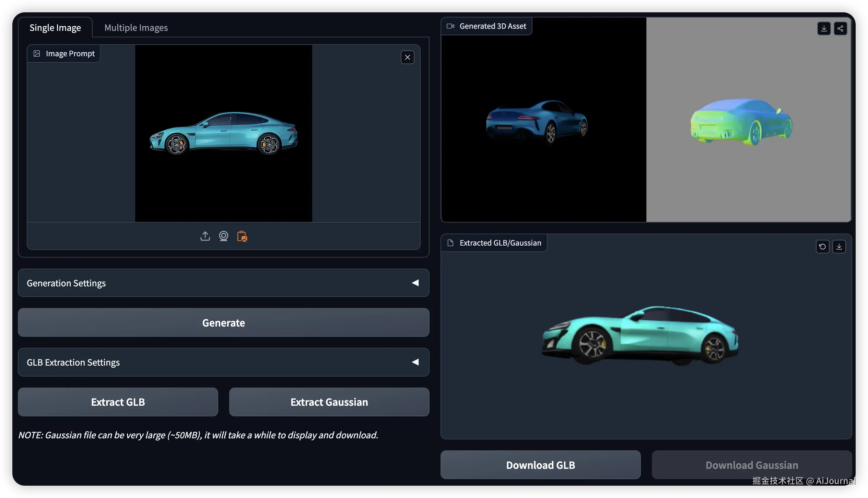Expand the Generation Settings accordion
Image resolution: width=868 pixels, height=498 pixels.
pyautogui.click(x=66, y=283)
